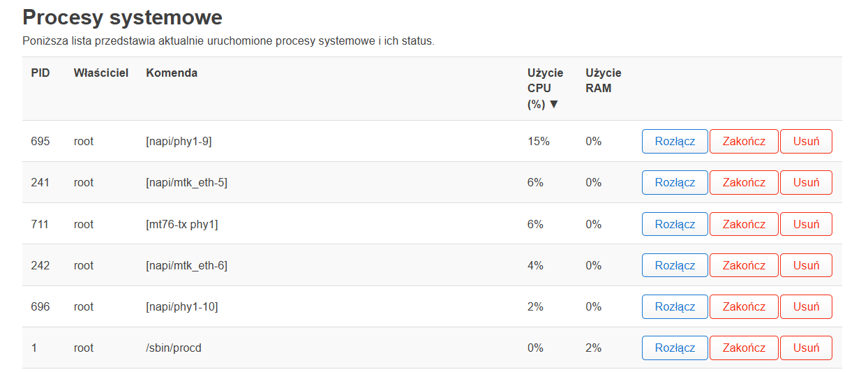Usuń process 695 napi/phy1-9
The height and width of the screenshot is (372, 868).
(x=806, y=141)
